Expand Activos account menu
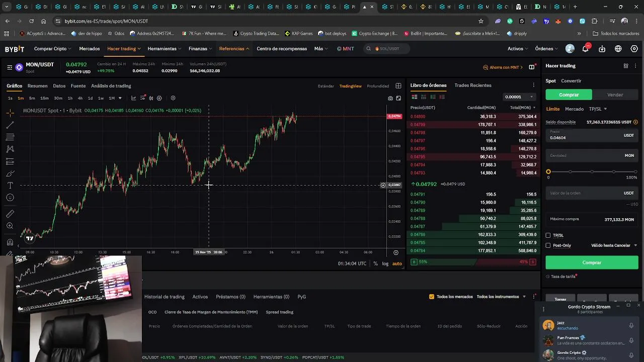644x362 pixels. [x=518, y=49]
